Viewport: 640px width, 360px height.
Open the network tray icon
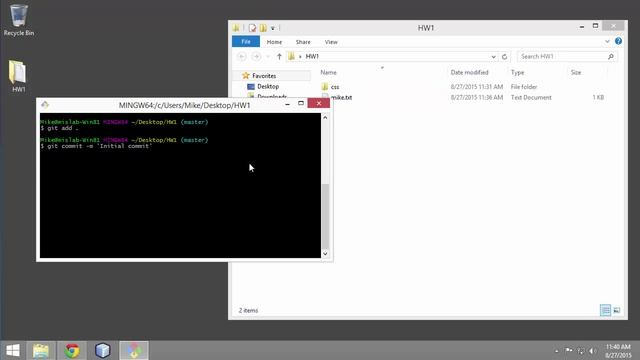tap(581, 351)
